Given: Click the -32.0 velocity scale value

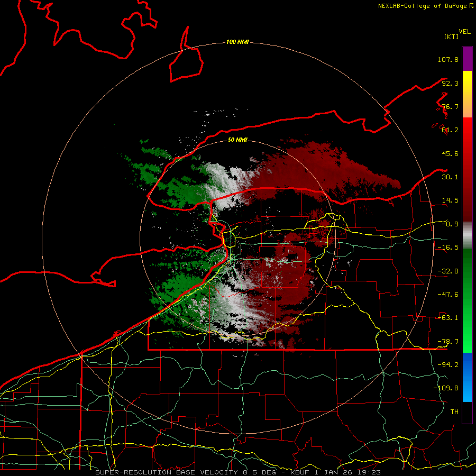Looking at the screenshot, I should (448, 271).
